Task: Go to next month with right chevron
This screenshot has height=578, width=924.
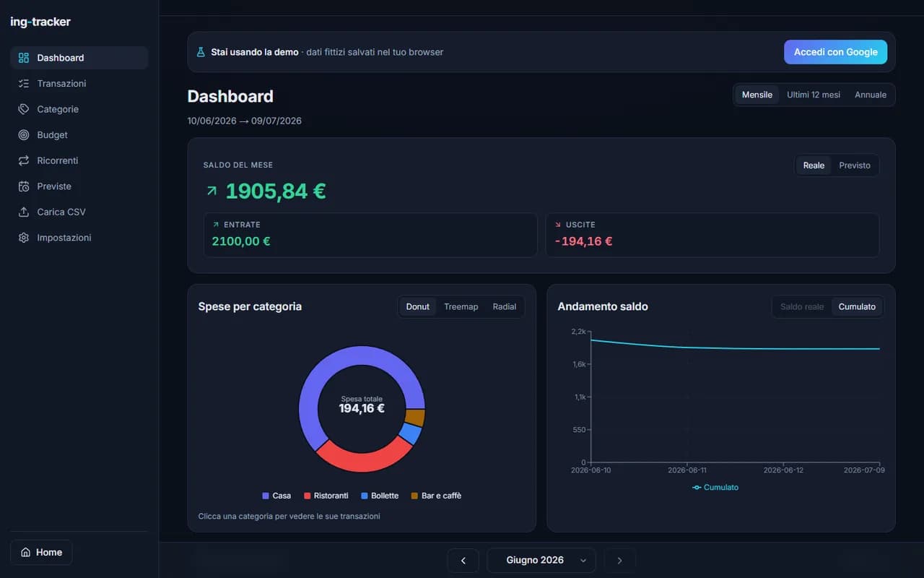Action: pyautogui.click(x=619, y=560)
